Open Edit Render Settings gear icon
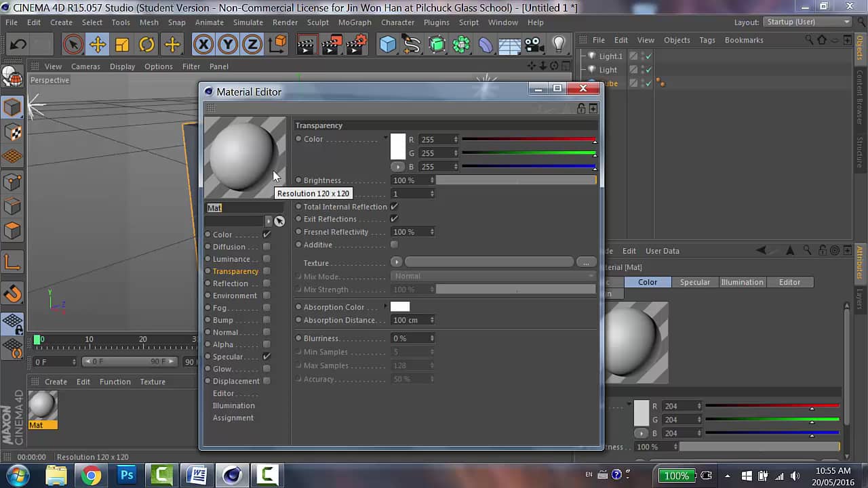 (356, 45)
